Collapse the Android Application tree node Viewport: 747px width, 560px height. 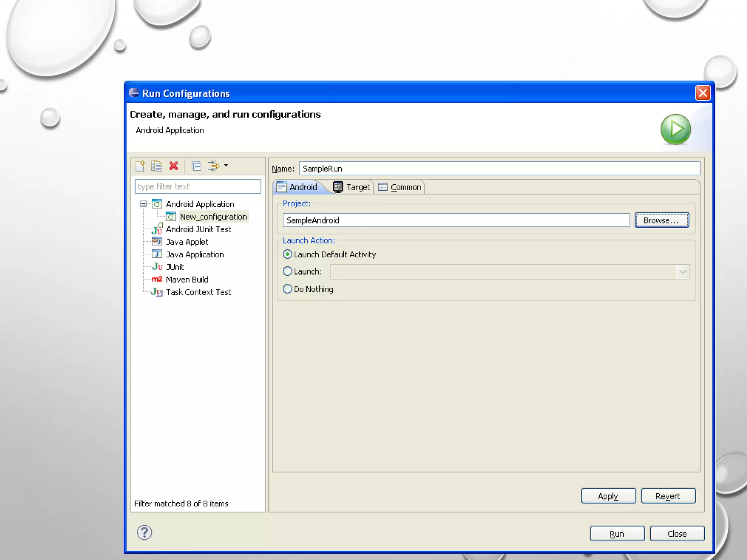click(x=143, y=204)
